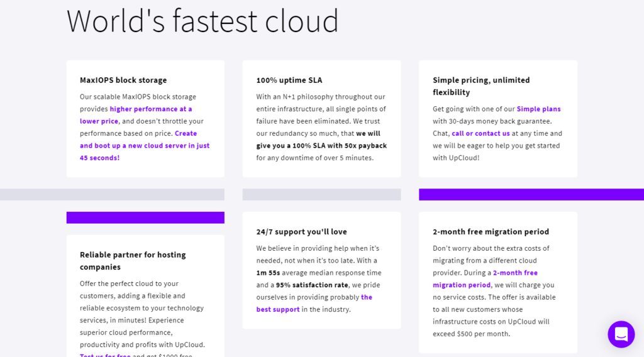Click the 'call or contact us' link
The height and width of the screenshot is (357, 644).
(x=480, y=134)
